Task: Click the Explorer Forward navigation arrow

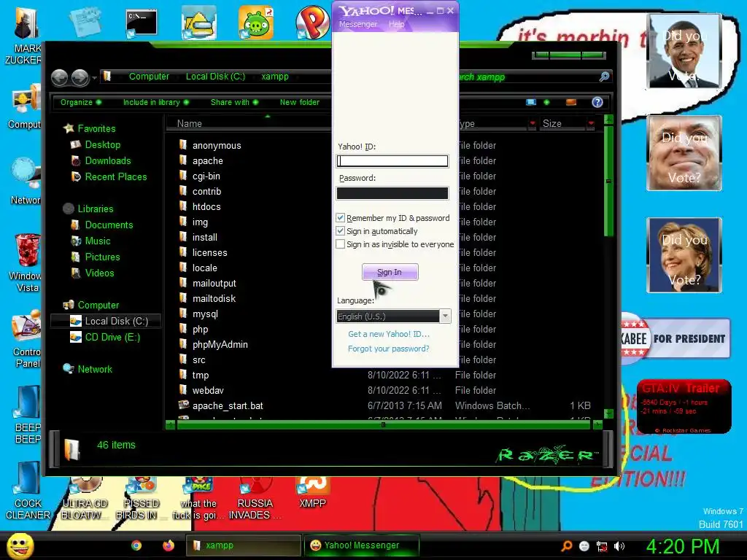Action: point(80,77)
